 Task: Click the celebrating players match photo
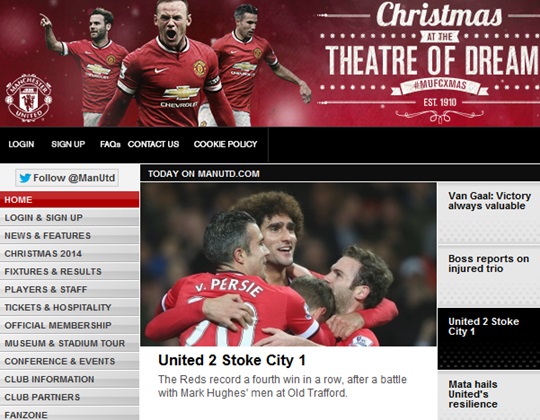289,264
